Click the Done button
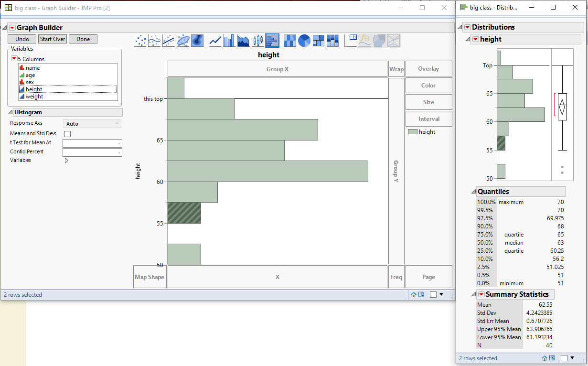The image size is (588, 366). point(83,39)
